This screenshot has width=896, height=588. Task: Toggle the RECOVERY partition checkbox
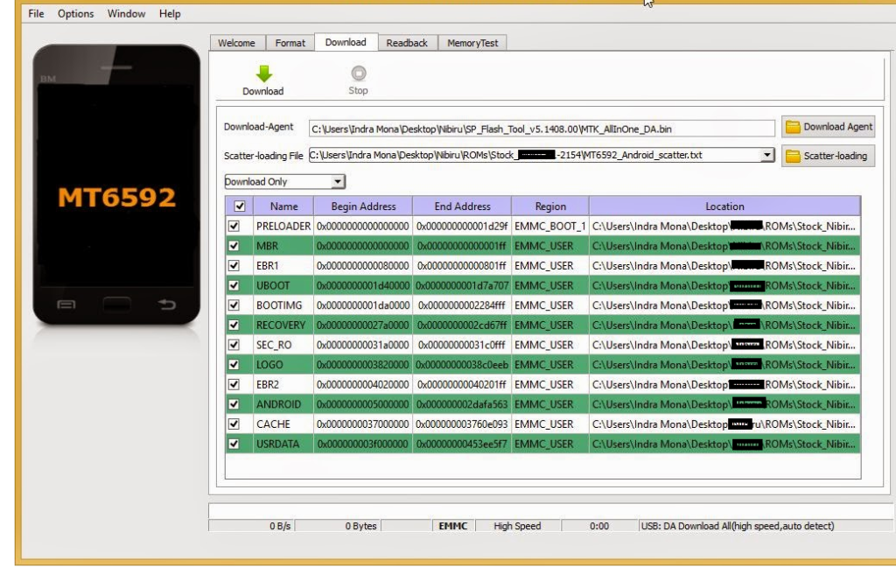[234, 325]
